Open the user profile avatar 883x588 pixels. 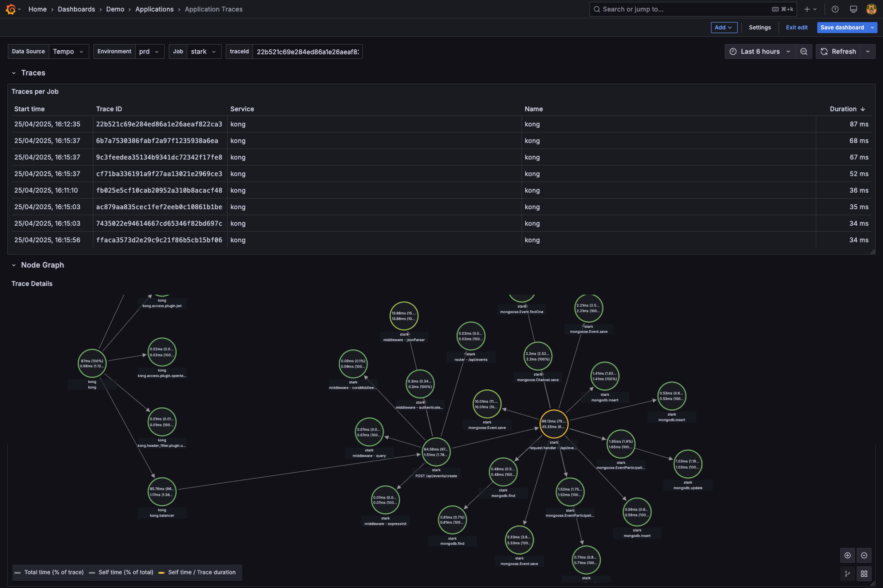coord(871,9)
